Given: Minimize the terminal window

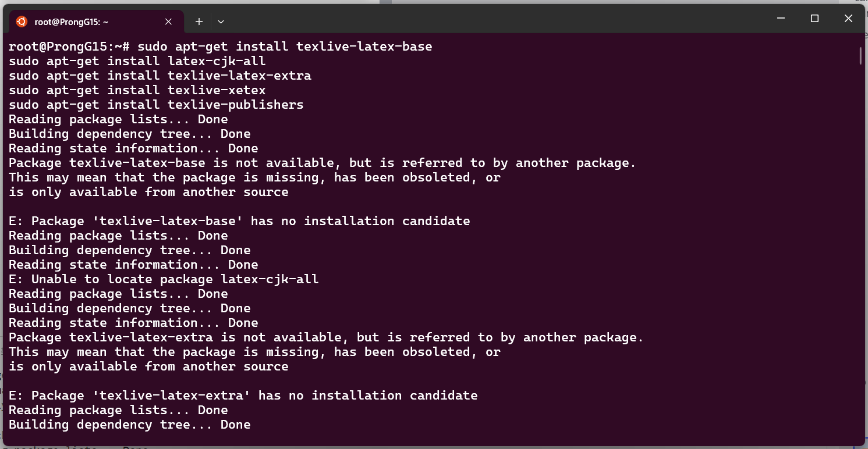Looking at the screenshot, I should [781, 19].
